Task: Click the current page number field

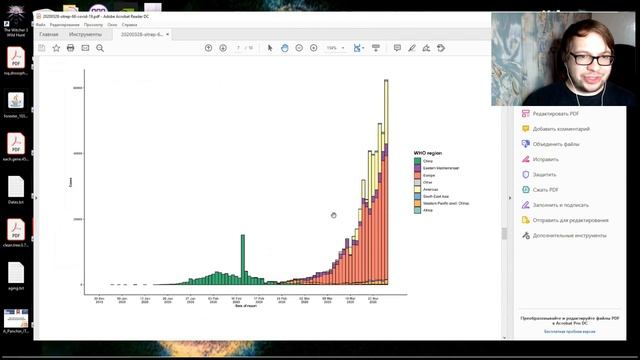Action: pos(238,48)
